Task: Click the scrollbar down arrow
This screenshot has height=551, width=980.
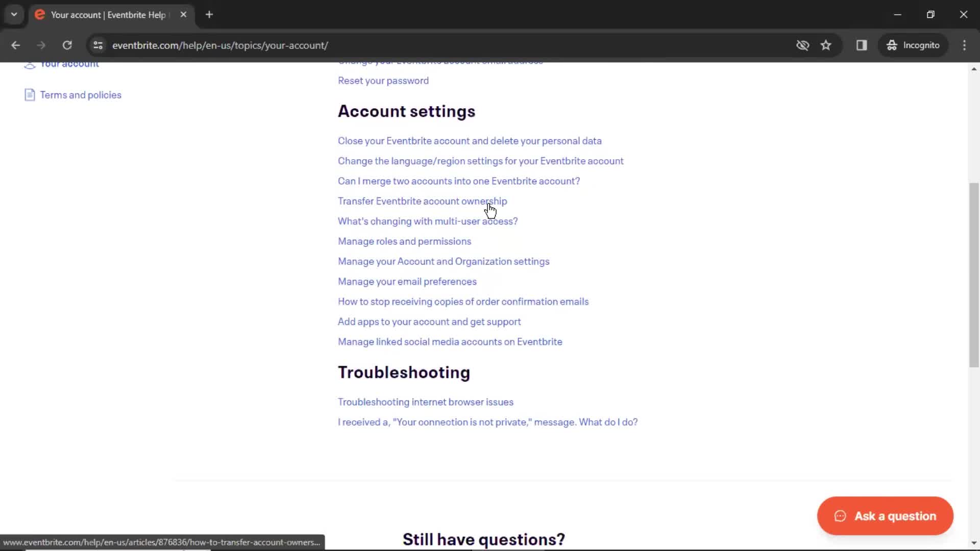Action: point(974,543)
